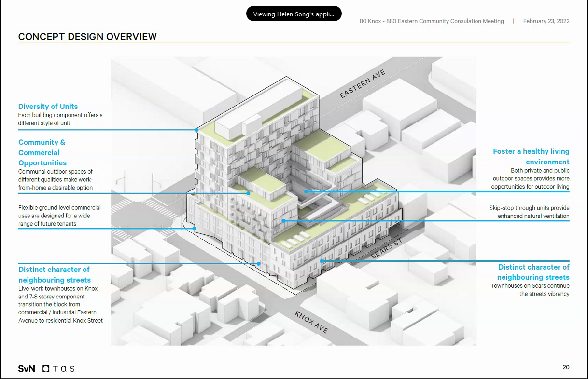Image resolution: width=588 pixels, height=379 pixels.
Task: Click the EASTERN AVE street label
Action: tap(362, 84)
